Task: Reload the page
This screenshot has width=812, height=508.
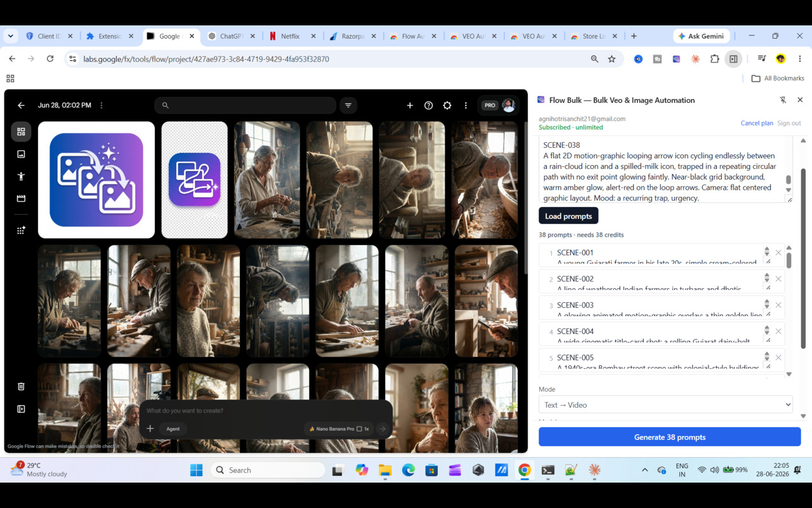Action: 50,58
